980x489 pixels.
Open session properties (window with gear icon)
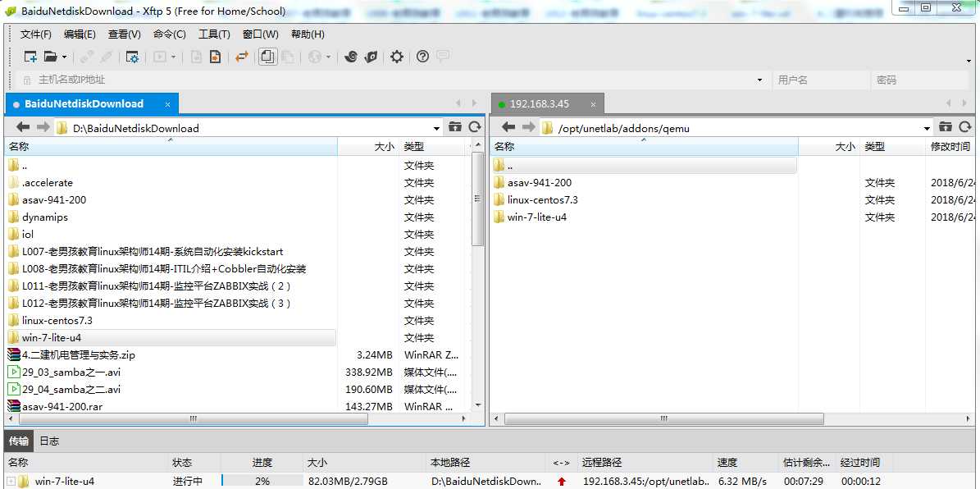133,57
